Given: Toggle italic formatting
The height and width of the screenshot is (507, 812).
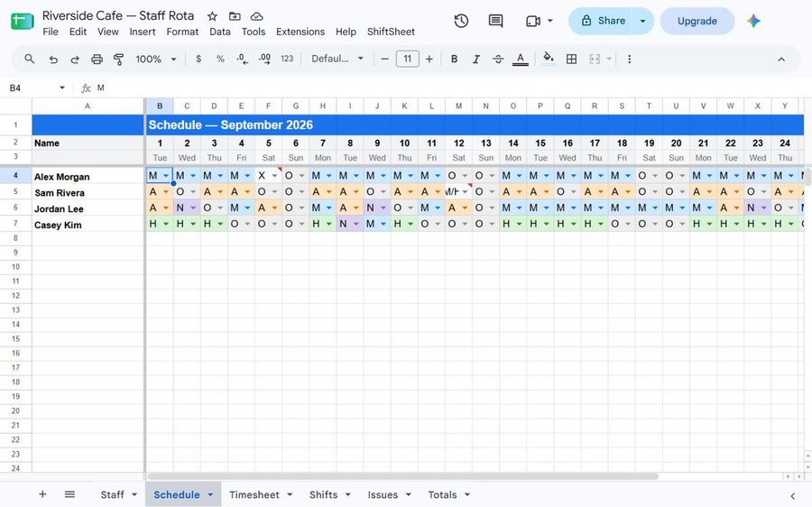Looking at the screenshot, I should tap(475, 59).
